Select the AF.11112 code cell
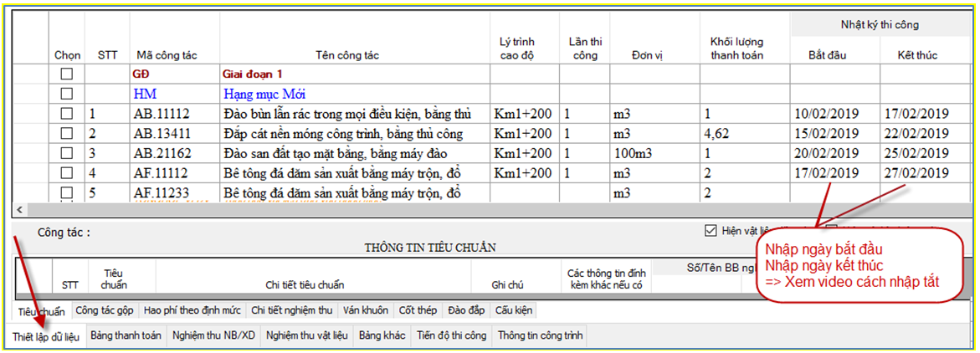This screenshot has height=353, width=980. [175, 174]
